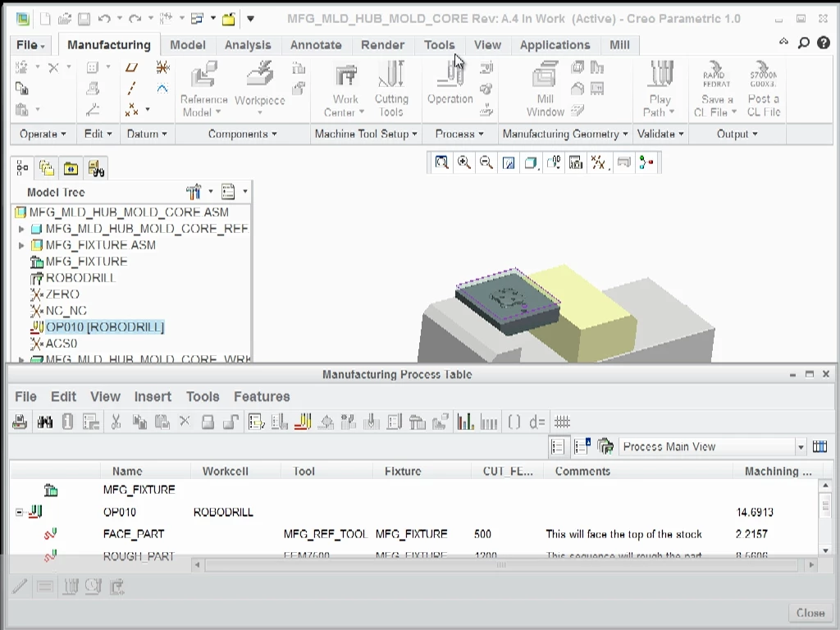Cut selected step in process table
The width and height of the screenshot is (840, 630).
coord(116,422)
